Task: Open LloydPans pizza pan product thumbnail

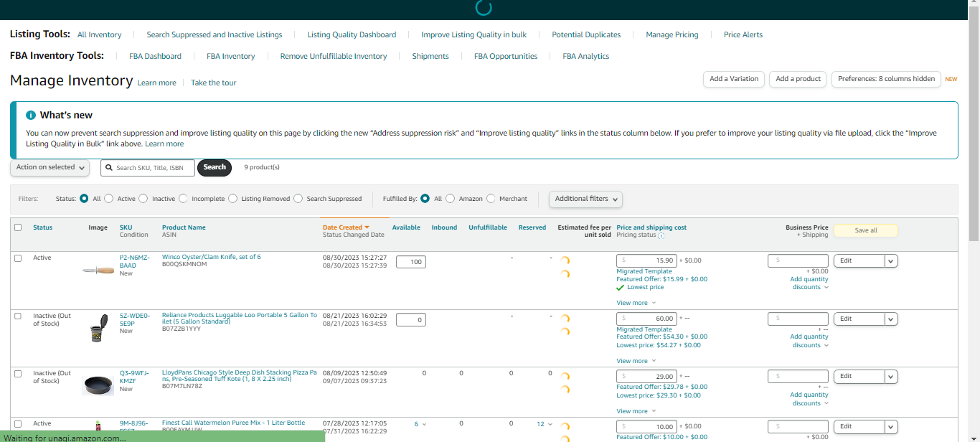Action: coord(98,385)
